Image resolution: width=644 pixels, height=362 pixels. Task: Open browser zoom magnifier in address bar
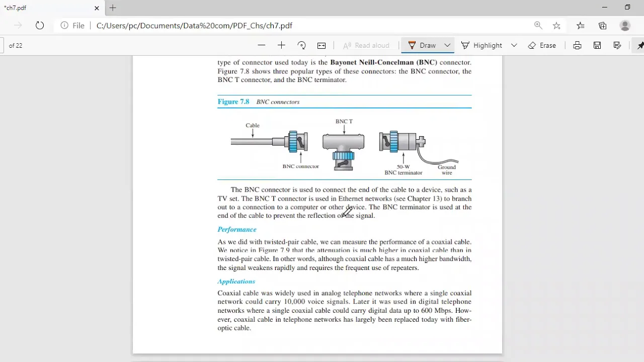click(x=538, y=26)
